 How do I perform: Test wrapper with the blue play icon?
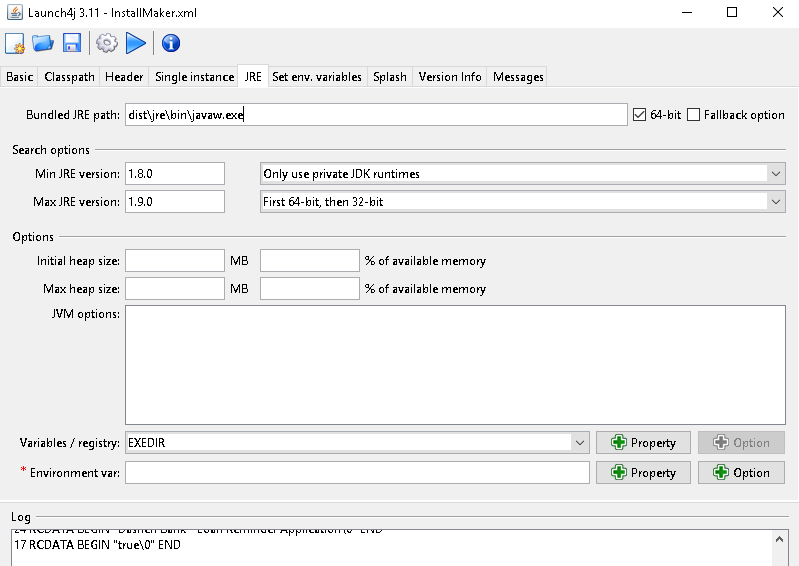136,43
